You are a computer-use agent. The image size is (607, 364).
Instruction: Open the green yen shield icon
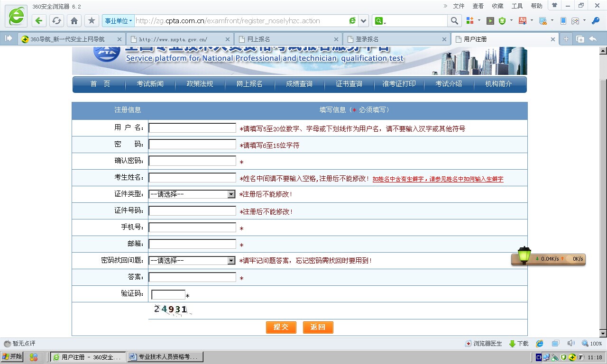tap(502, 21)
